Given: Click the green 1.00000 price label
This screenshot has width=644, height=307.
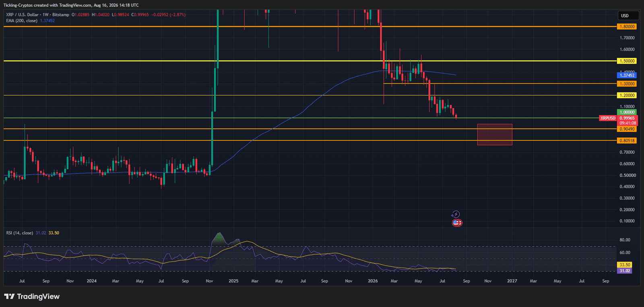Looking at the screenshot, I should (627, 112).
